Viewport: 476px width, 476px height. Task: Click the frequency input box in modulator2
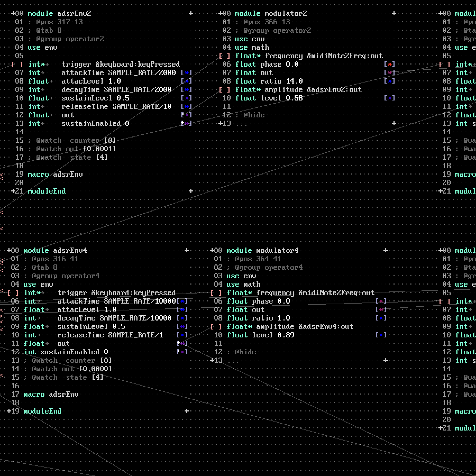click(225, 56)
